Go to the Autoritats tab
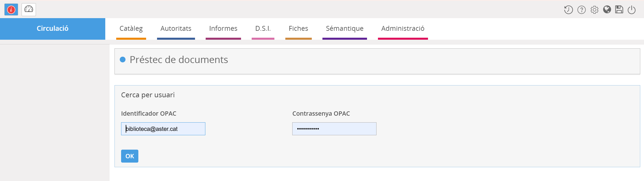644x181 pixels. tap(176, 28)
